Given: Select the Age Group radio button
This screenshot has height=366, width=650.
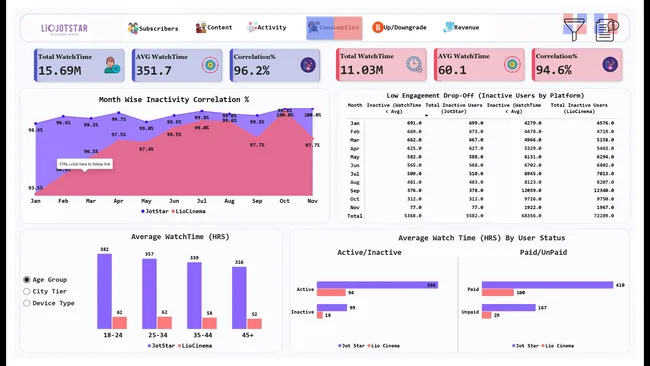Looking at the screenshot, I should click(27, 280).
